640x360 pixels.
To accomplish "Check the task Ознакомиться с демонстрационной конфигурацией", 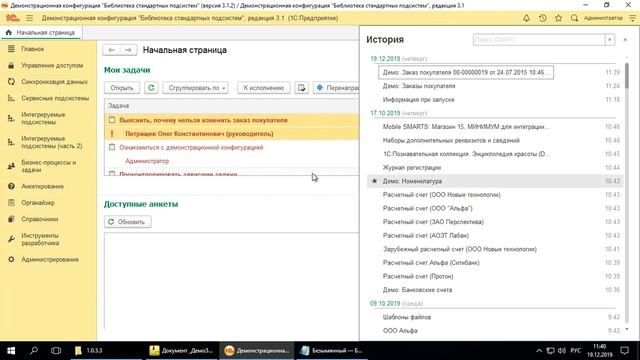I will 112,147.
